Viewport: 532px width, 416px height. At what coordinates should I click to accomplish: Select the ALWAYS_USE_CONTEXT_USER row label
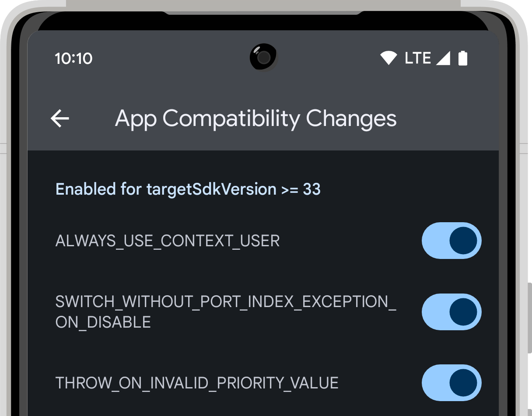coord(167,241)
